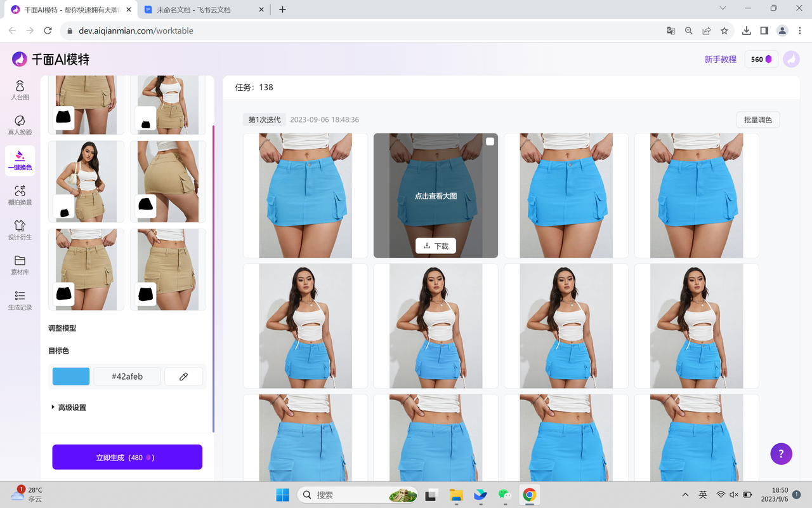Click the left panel scrollbar
Image resolution: width=812 pixels, height=508 pixels.
[213, 279]
